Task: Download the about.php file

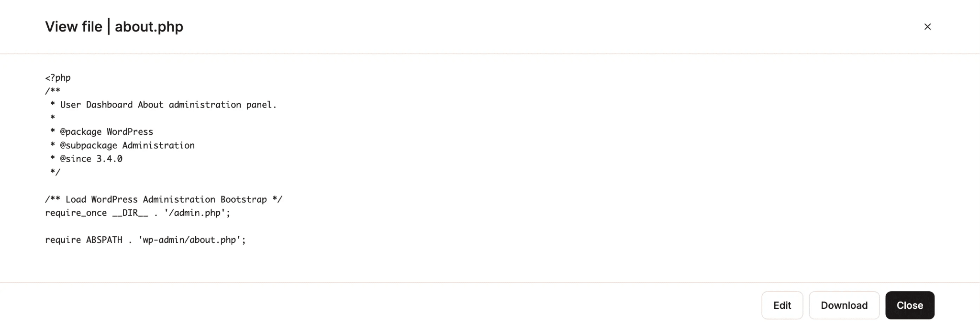Action: [x=844, y=305]
